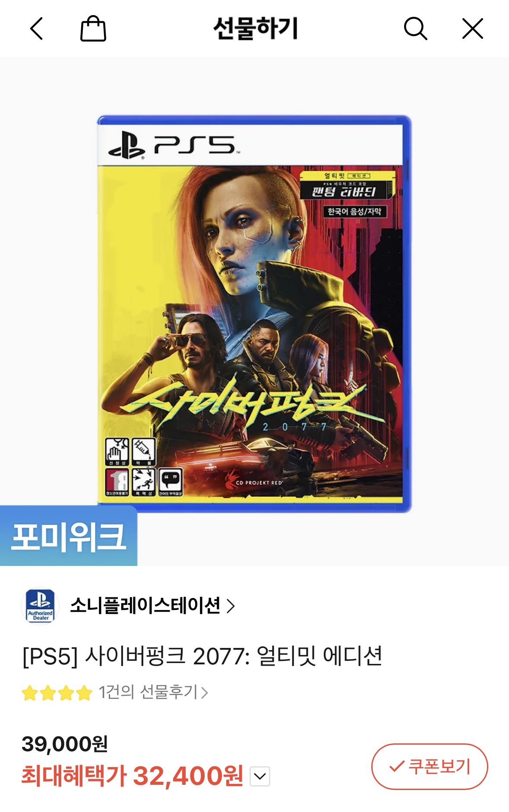This screenshot has width=509, height=812.
Task: Tap the original price 39,000원
Action: 65,744
